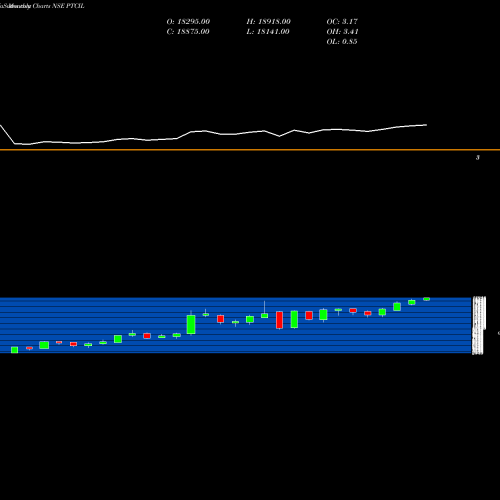Click the axis label 3 below the orange line
This screenshot has width=500, height=500.
click(478, 158)
